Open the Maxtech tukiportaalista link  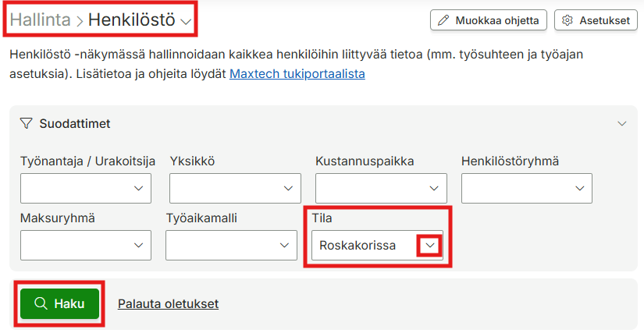[x=297, y=74]
